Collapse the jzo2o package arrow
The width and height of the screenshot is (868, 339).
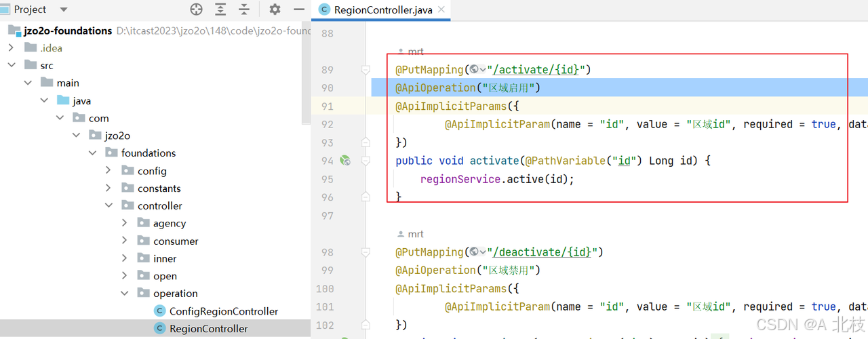coord(76,136)
